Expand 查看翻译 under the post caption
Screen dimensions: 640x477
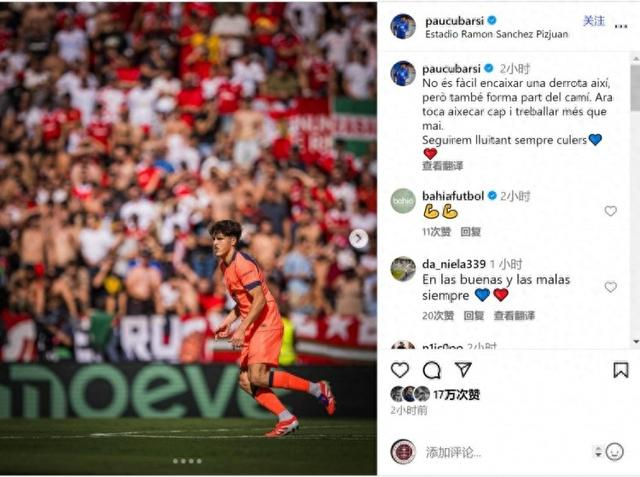click(x=442, y=166)
